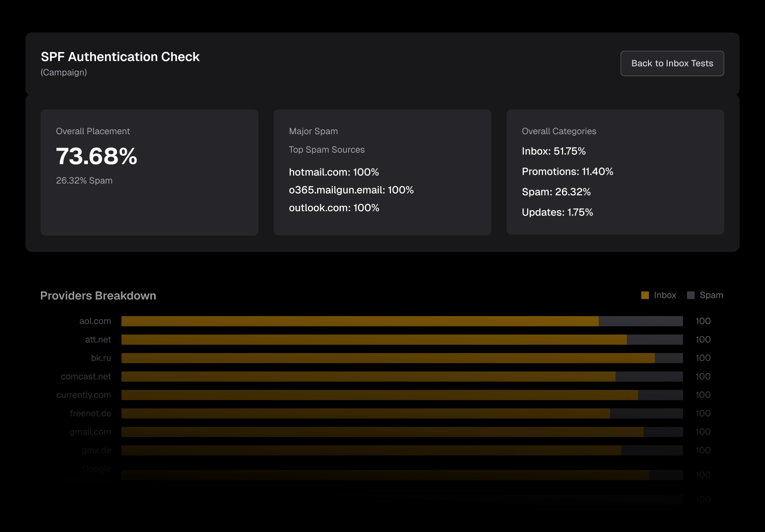Click the Promotions: 11.40% category line
The image size is (765, 532).
pyautogui.click(x=567, y=171)
